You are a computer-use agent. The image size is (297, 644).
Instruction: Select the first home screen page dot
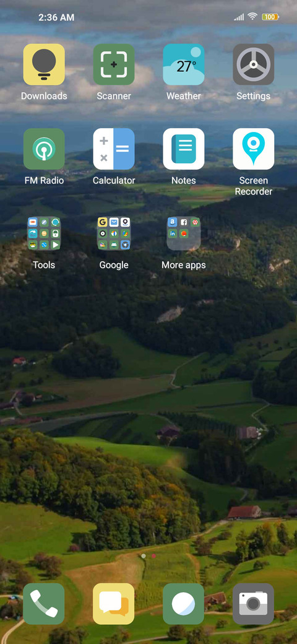pos(143,555)
